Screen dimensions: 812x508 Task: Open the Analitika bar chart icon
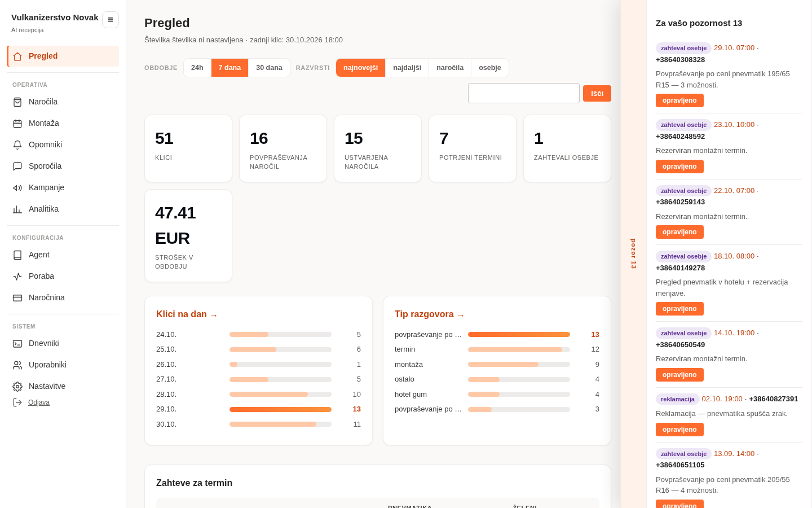[x=17, y=209]
